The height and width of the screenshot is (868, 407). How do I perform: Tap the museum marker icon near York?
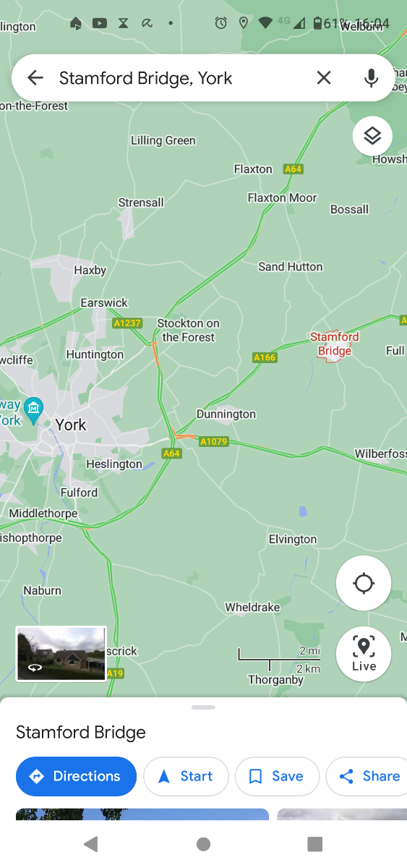coord(33,410)
